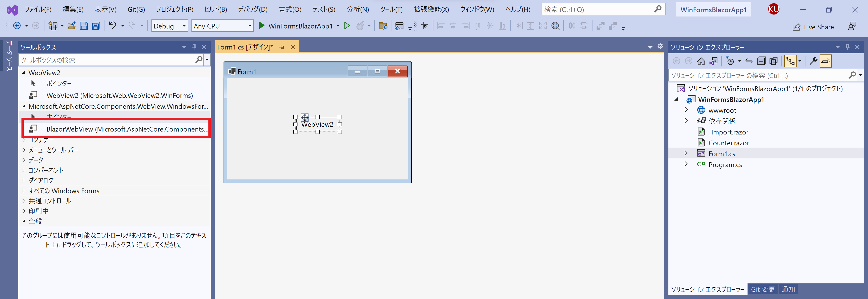Expand the データ toolbox group

tap(24, 160)
